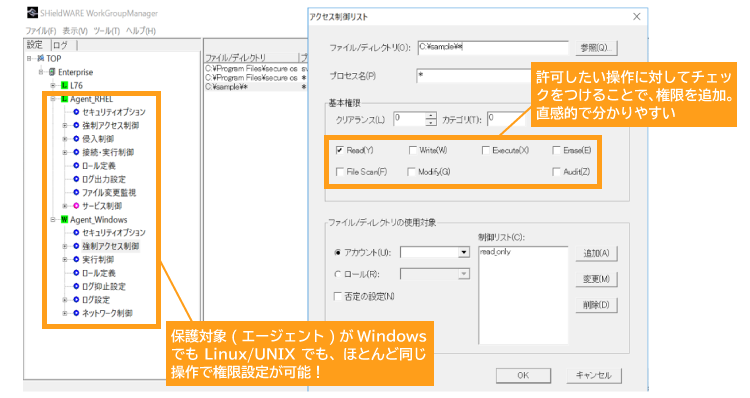Collapse the Agent_Windows tree node
The width and height of the screenshot is (750, 398).
point(53,220)
